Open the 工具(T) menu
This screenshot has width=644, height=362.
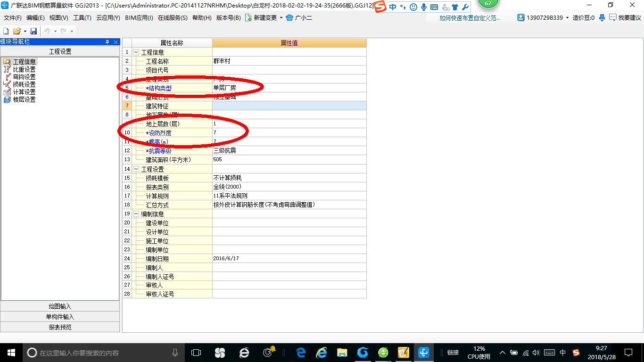[x=82, y=18]
